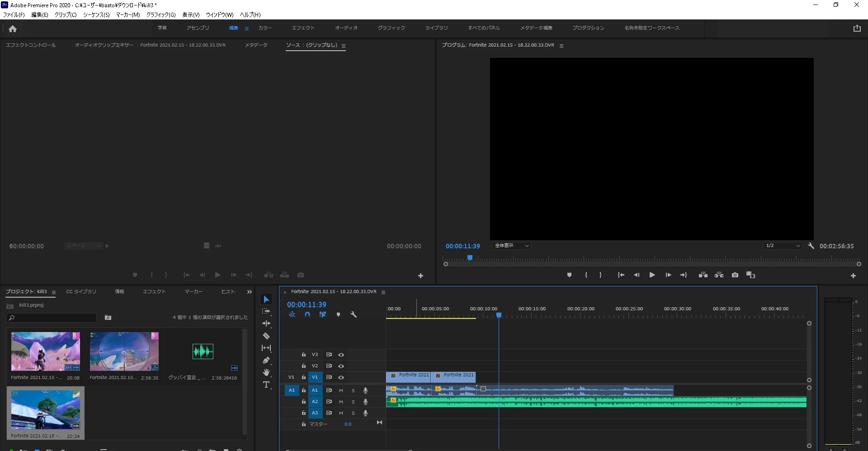This screenshot has height=451, width=868.
Task: Open シーケンス(S) menu
Action: pyautogui.click(x=96, y=15)
